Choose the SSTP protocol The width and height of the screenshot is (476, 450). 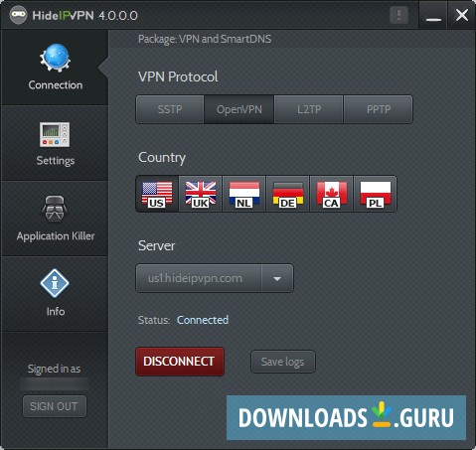coord(170,109)
